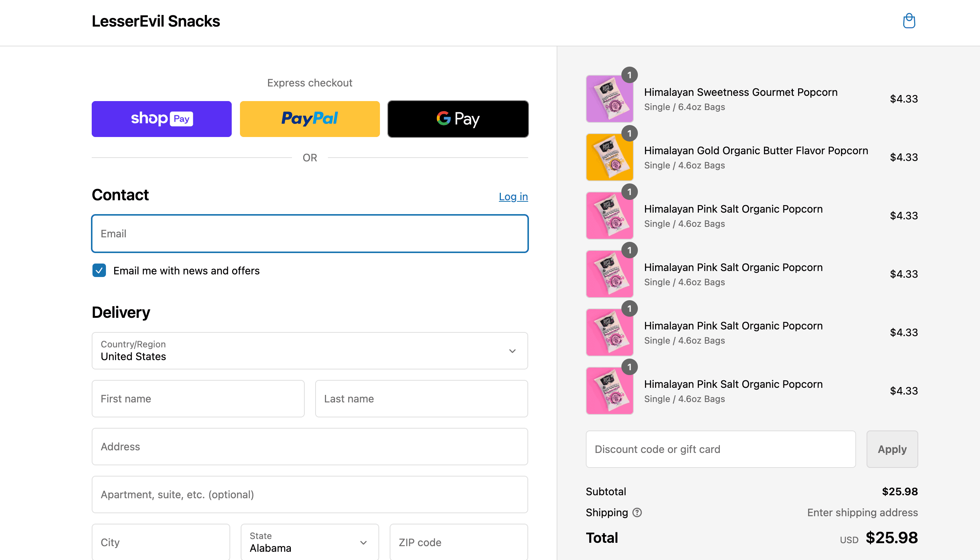Click the Apply discount button

(892, 449)
